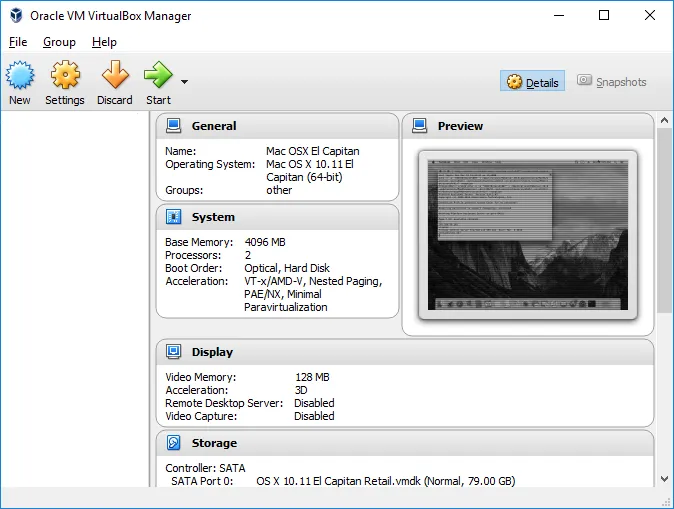The image size is (674, 509).
Task: Click the Processors value '2'
Action: [248, 255]
